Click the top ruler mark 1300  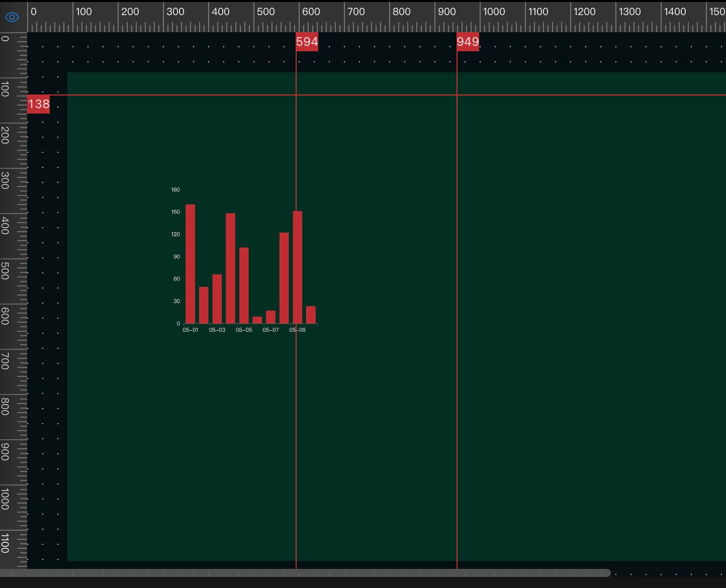629,12
